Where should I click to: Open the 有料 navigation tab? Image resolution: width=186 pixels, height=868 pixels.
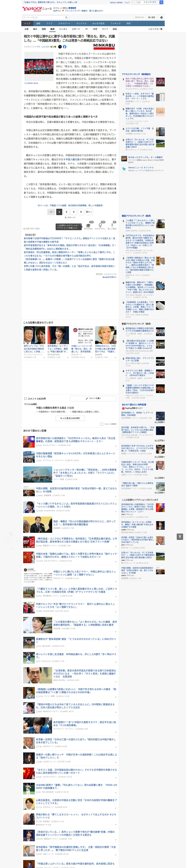pos(128,24)
